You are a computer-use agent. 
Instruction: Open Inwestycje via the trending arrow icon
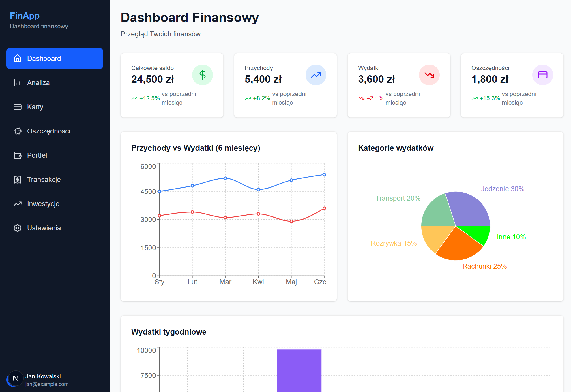(18, 203)
